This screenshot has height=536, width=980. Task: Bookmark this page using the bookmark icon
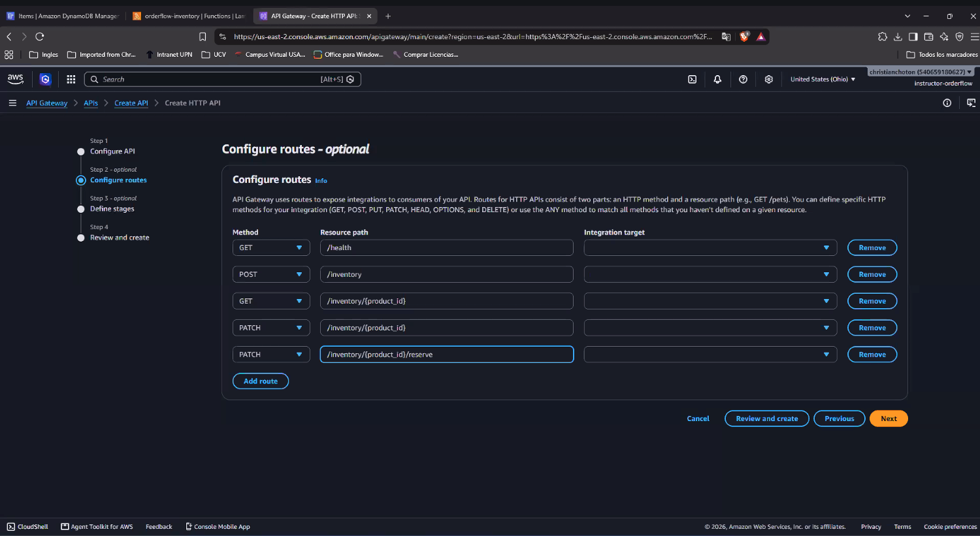click(x=203, y=37)
